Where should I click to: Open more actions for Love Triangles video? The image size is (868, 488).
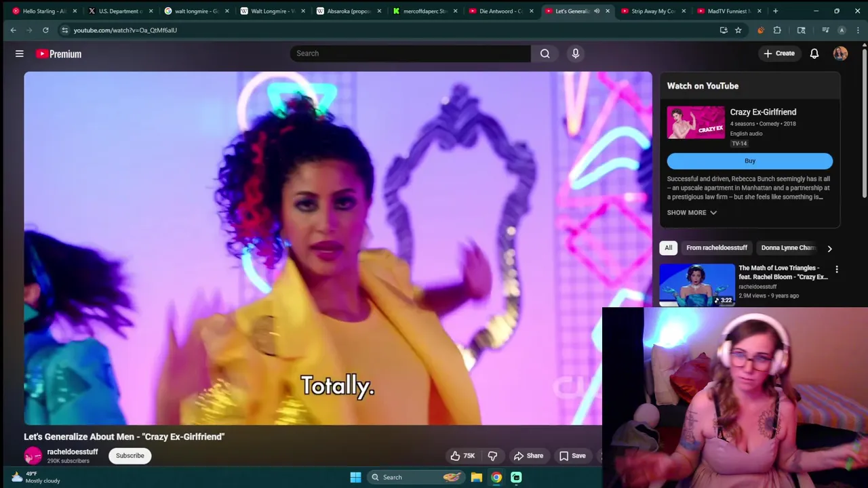(837, 269)
